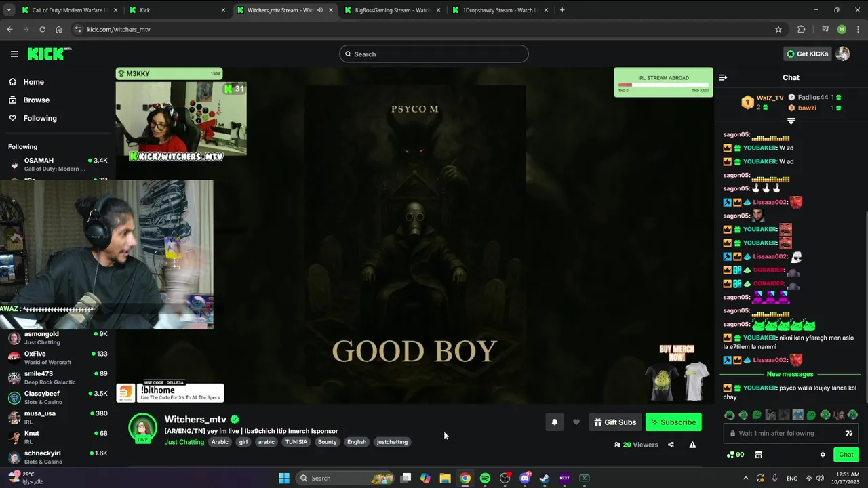Click the Get KICKs button
This screenshot has width=868, height=488.
pos(807,54)
